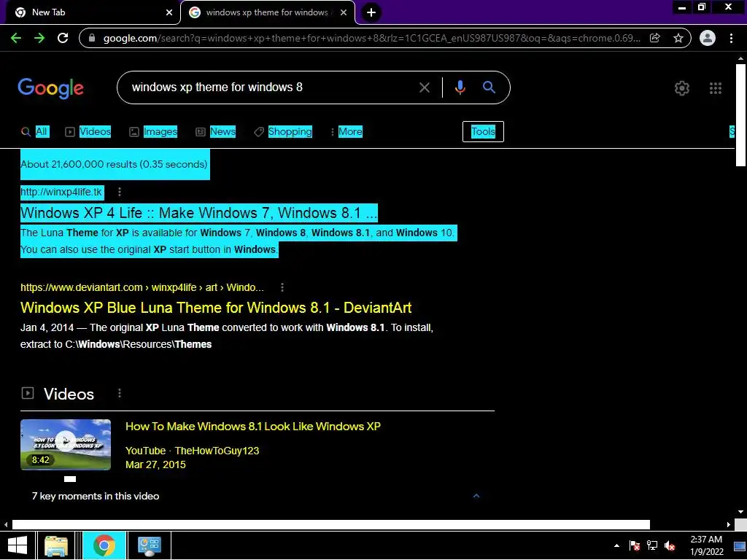Open the More search filters menu

(347, 131)
